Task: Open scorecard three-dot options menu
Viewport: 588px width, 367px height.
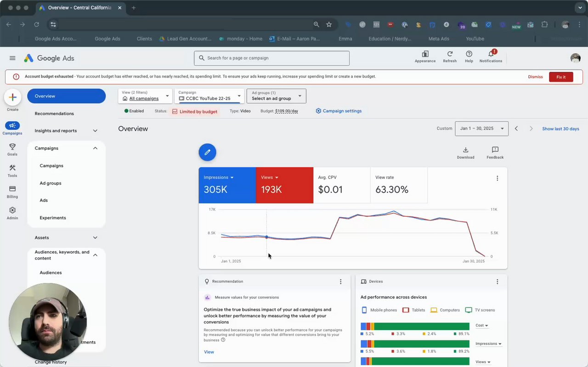Action: pos(497,178)
